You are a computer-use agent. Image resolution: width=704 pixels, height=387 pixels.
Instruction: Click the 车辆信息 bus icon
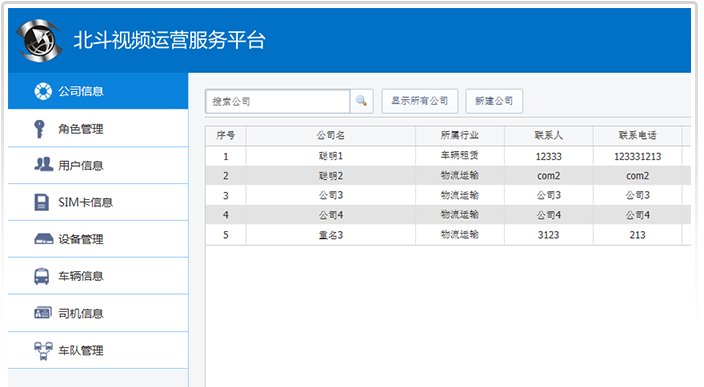[41, 276]
